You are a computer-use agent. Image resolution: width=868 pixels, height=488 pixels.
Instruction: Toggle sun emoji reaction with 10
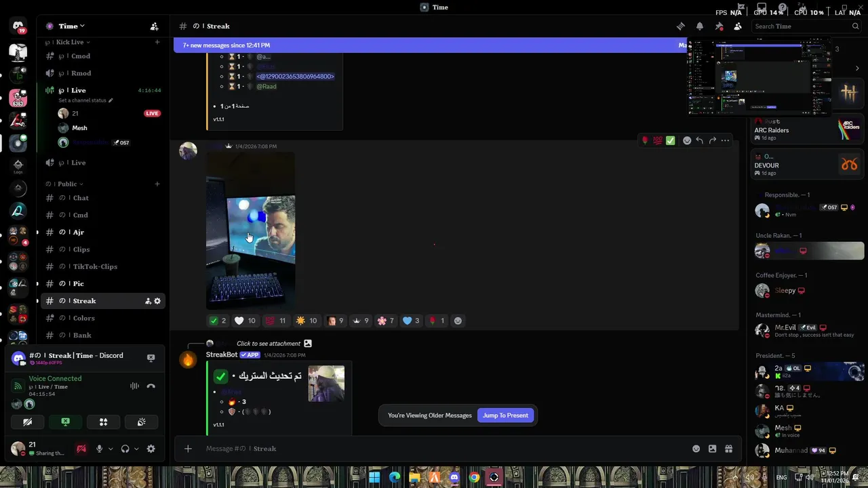(x=307, y=321)
